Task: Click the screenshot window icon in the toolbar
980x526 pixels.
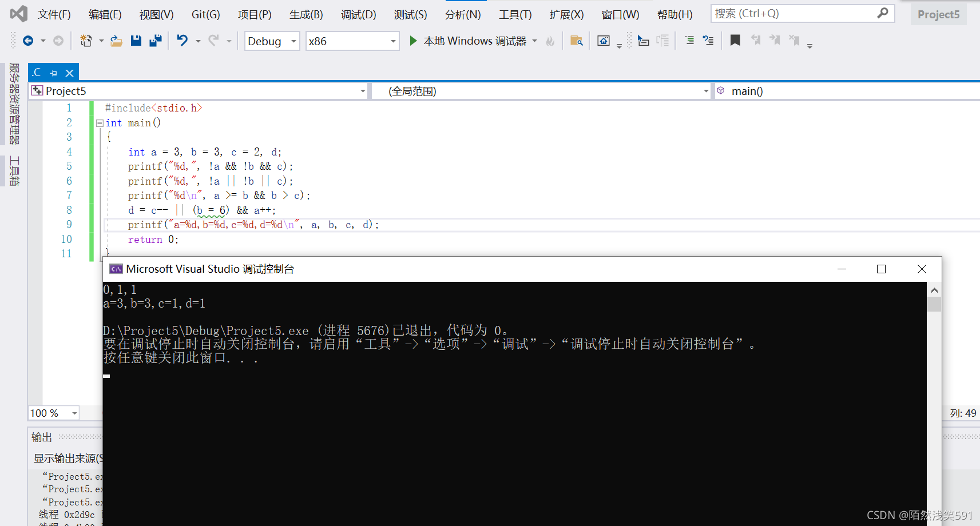Action: tap(604, 41)
